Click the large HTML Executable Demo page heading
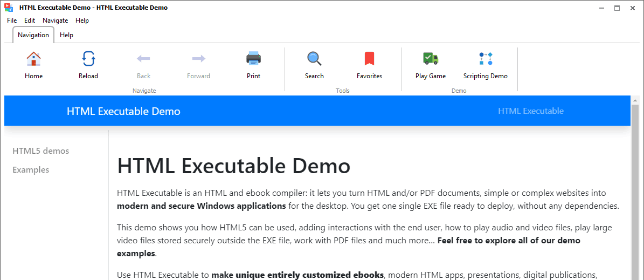Image resolution: width=644 pixels, height=280 pixels. pos(234,166)
